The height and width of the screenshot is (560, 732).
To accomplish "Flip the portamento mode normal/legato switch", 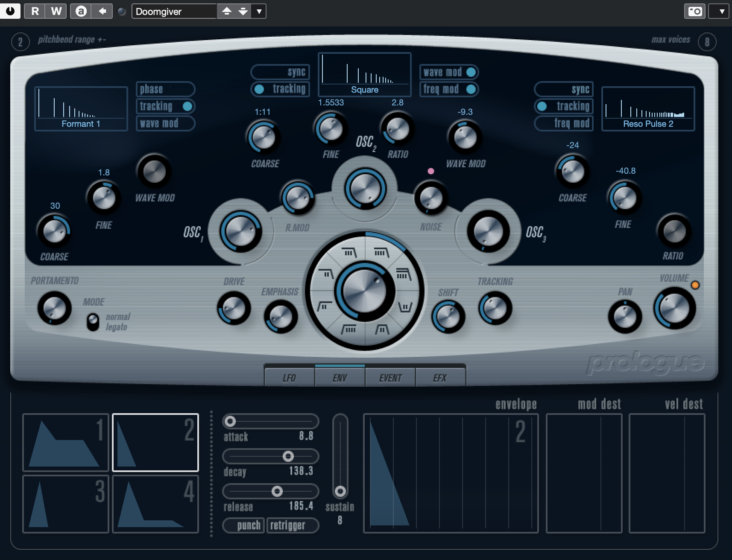I will point(92,322).
